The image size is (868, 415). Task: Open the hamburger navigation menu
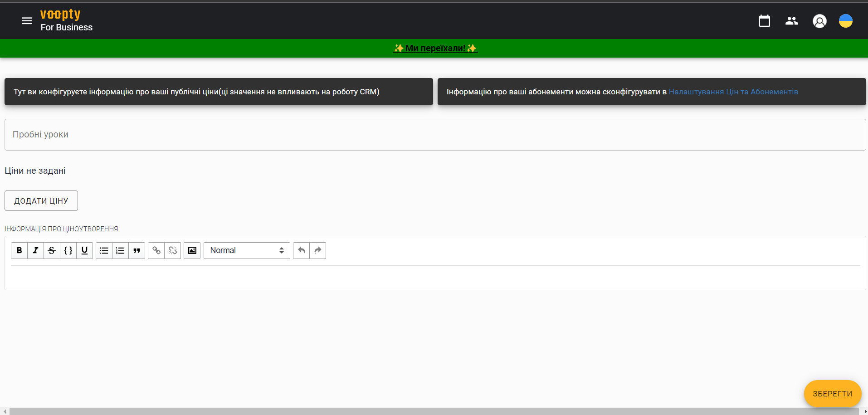27,21
